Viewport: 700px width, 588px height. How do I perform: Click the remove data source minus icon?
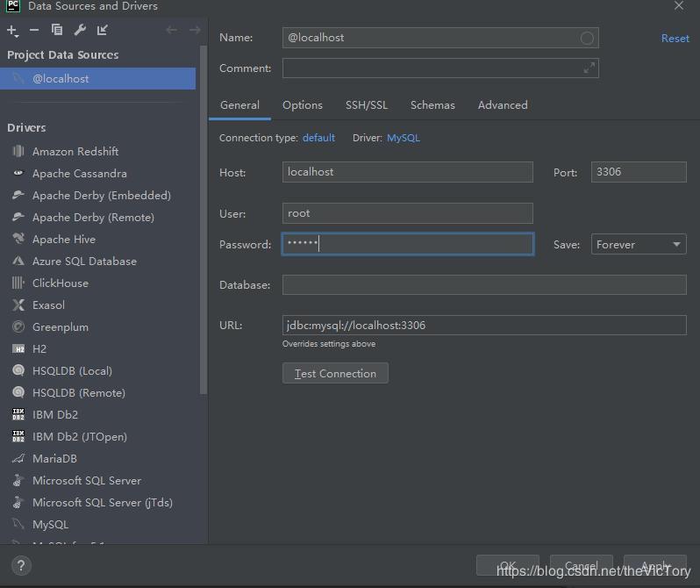(x=34, y=31)
